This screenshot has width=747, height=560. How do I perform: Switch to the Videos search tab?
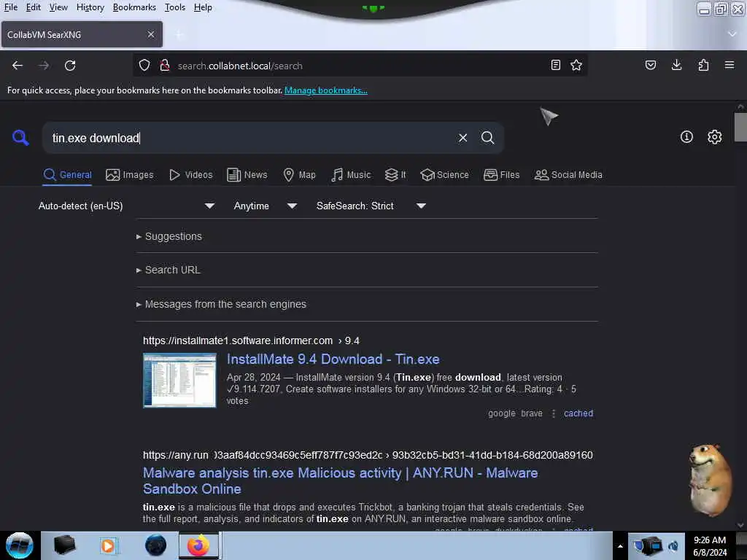tap(191, 175)
